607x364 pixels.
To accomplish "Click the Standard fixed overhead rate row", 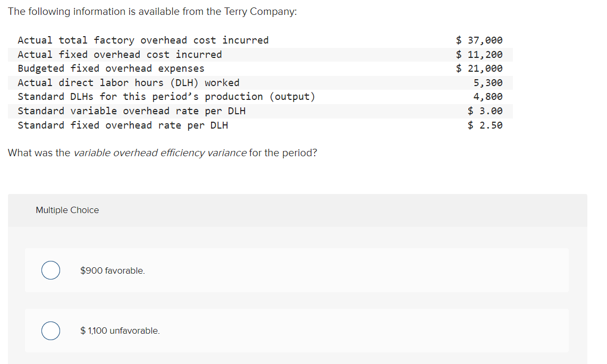I will click(x=123, y=125).
